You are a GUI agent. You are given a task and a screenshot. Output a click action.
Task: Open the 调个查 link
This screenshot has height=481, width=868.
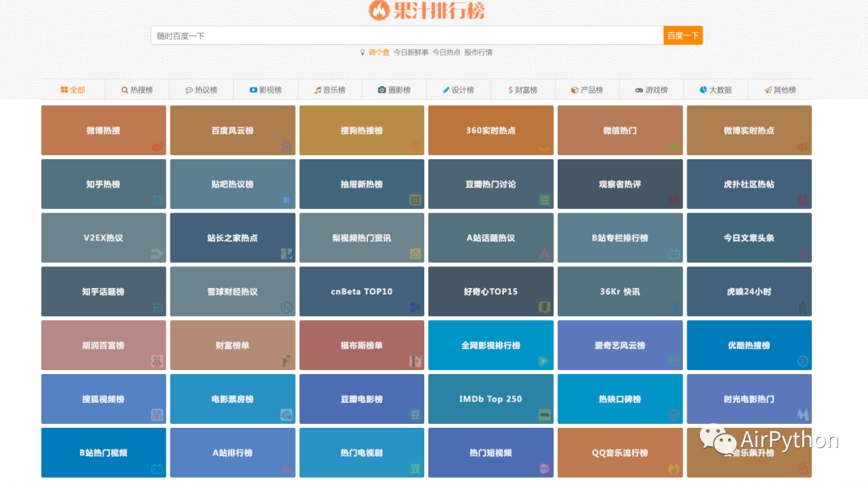point(379,52)
